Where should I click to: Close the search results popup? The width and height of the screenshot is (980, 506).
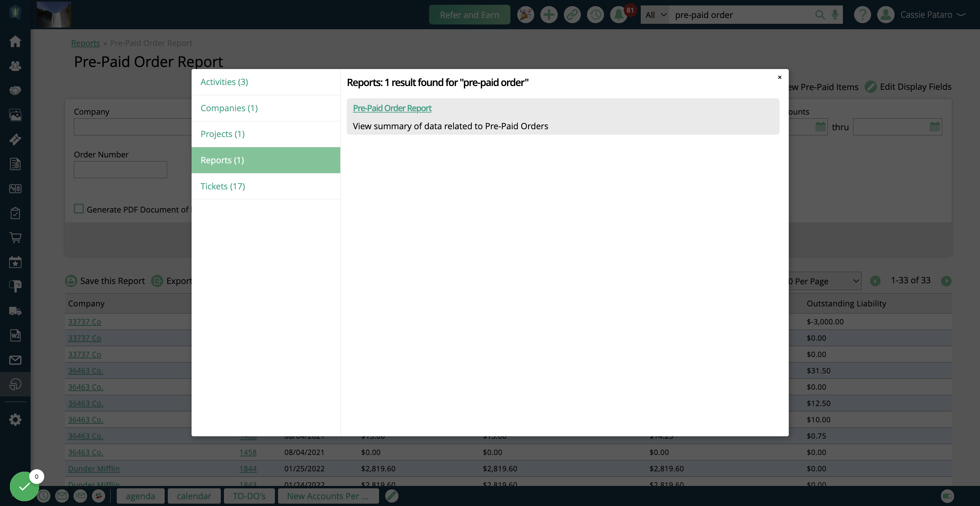[779, 77]
